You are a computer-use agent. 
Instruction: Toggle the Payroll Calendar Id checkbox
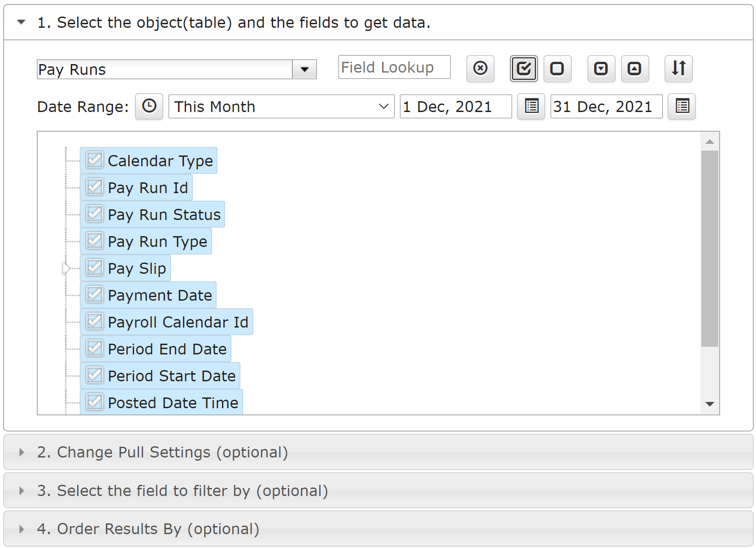[x=95, y=321]
